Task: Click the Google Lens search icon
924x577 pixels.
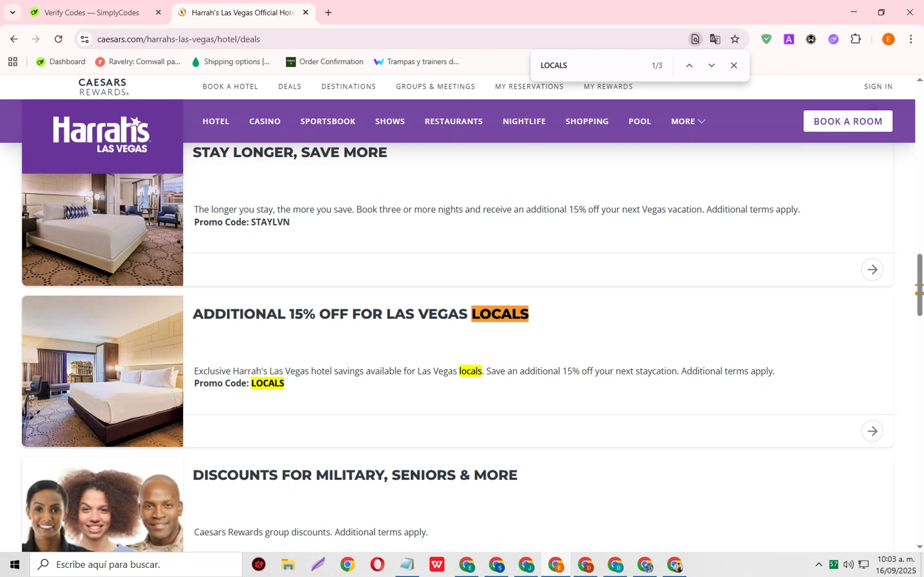Action: [695, 39]
